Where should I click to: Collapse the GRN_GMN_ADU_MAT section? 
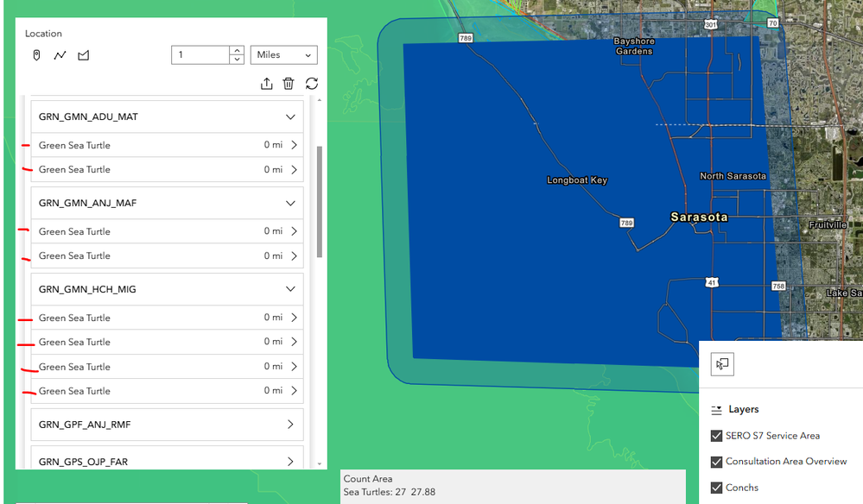tap(290, 116)
